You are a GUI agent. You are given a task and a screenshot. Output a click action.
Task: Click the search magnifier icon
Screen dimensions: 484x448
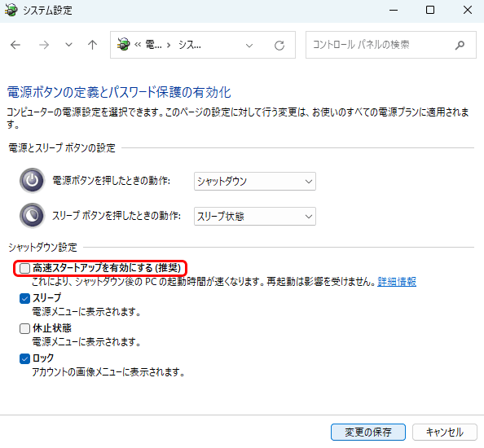tap(460, 45)
